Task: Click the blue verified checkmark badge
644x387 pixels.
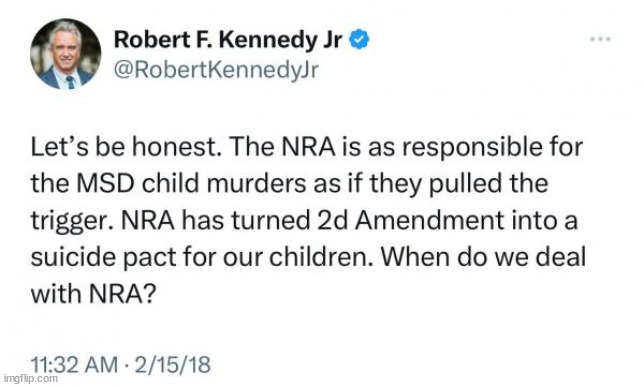Action: point(359,39)
